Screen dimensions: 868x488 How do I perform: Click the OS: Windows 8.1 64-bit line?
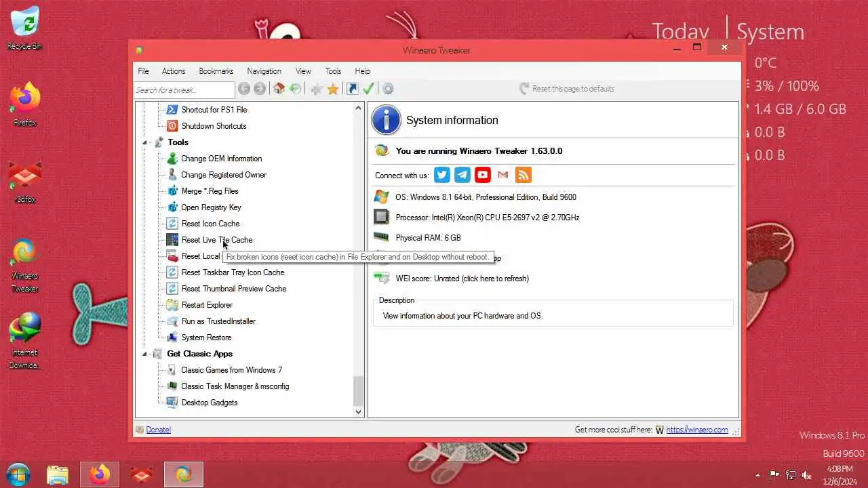point(486,197)
